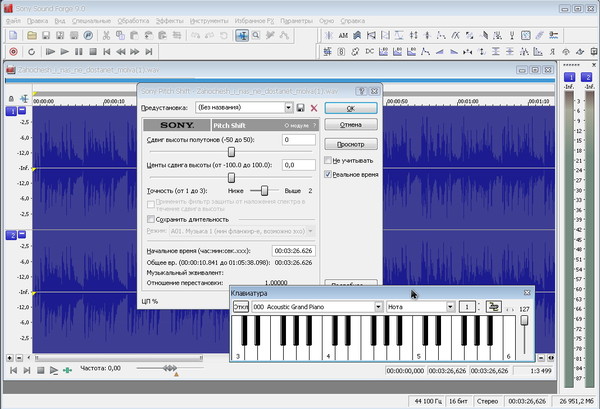
Task: Click the zoom-in plus button below waveform
Action: (x=10, y=358)
